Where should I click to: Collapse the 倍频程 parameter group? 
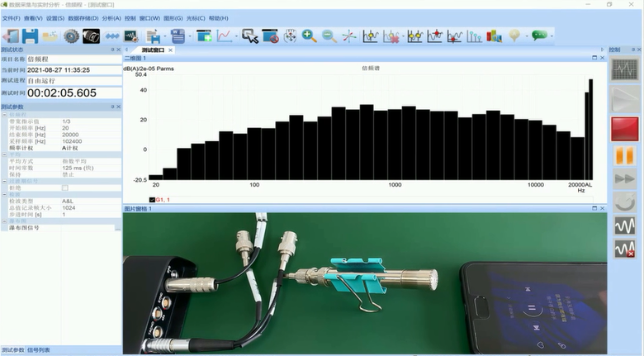[x=4, y=115]
